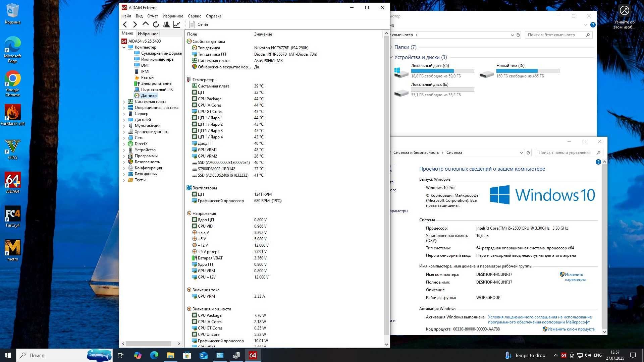Open the Избранное menu in menu bar
This screenshot has height=362, width=644.
tap(173, 16)
